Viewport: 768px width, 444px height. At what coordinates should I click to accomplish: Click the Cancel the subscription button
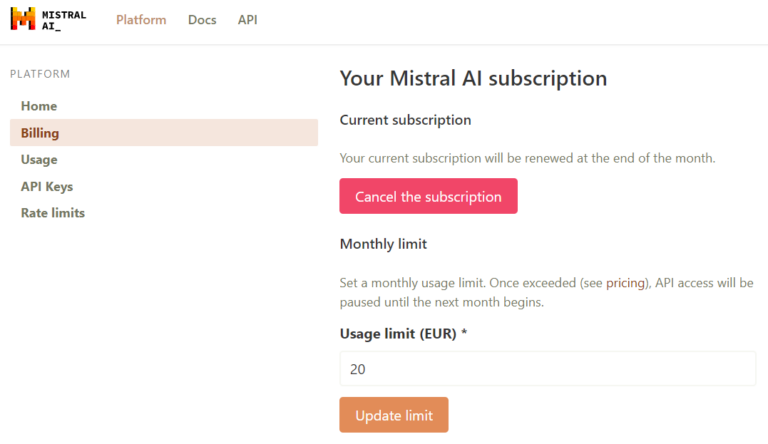[428, 196]
